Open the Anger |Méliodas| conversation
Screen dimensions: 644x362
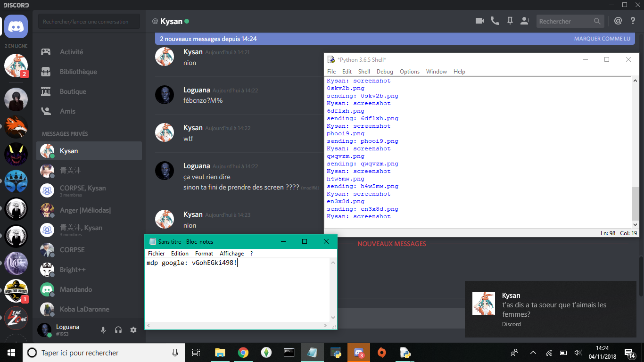click(x=89, y=210)
